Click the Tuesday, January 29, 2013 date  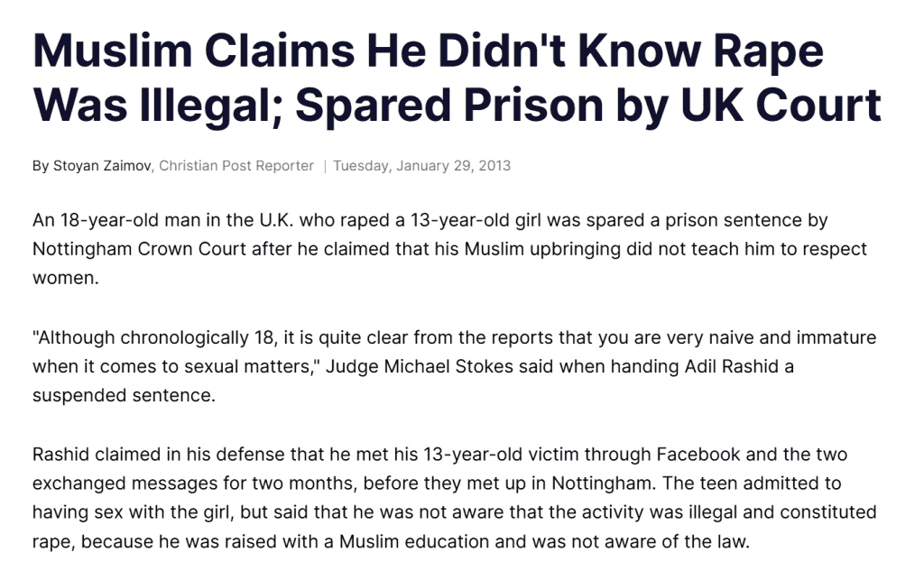pos(421,166)
